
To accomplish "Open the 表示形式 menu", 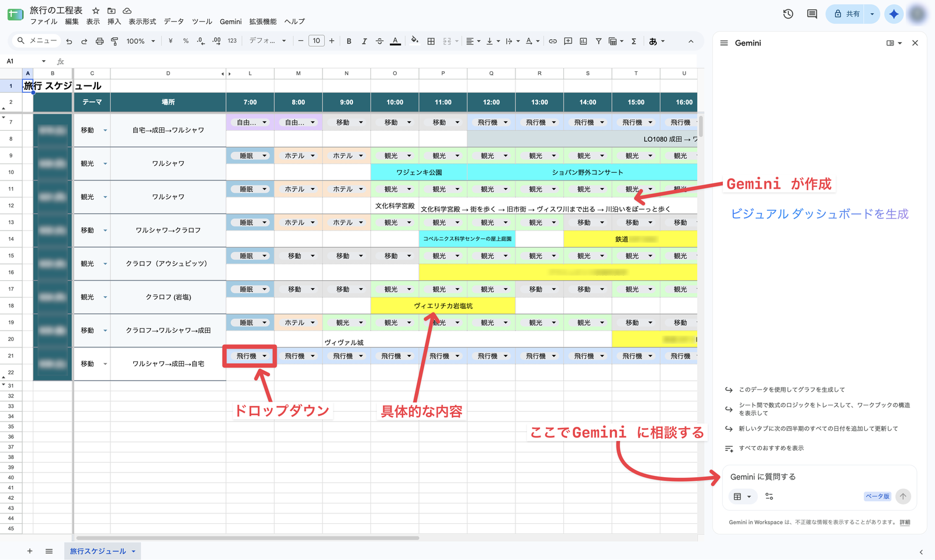I will [x=143, y=22].
